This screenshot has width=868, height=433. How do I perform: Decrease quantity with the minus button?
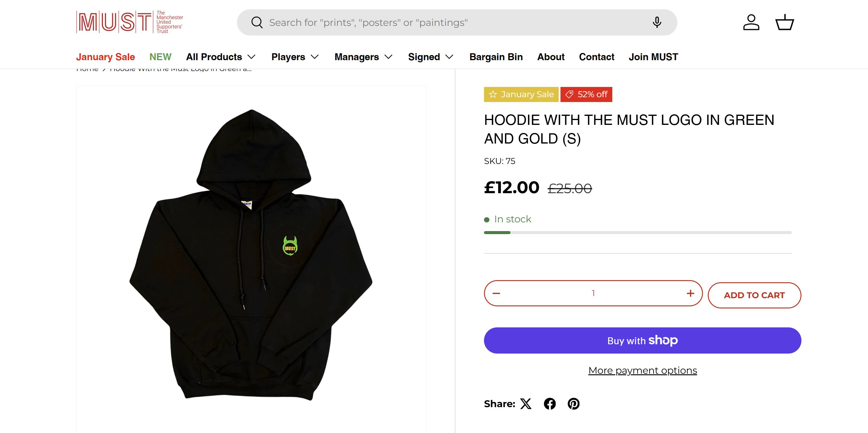496,293
